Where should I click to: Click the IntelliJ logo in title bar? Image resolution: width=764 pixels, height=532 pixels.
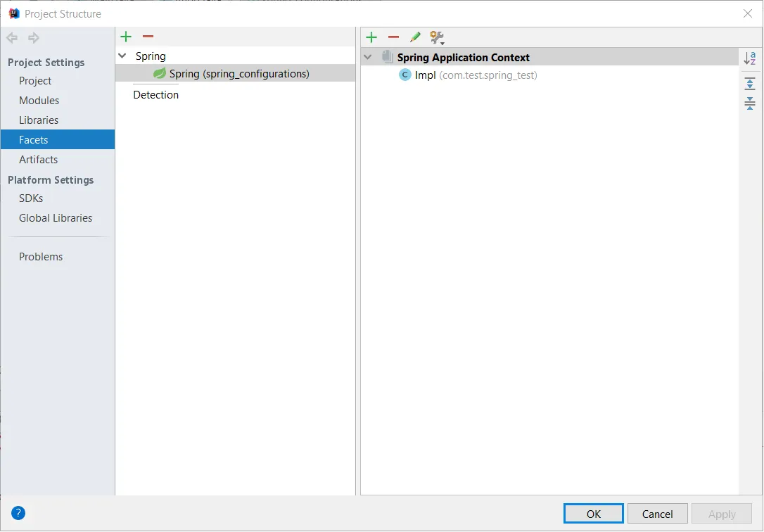14,13
